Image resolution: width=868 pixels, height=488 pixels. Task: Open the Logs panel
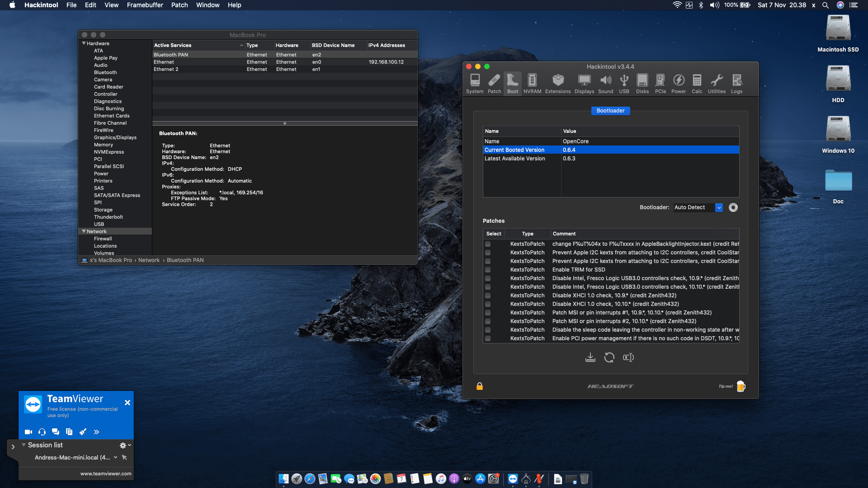click(736, 83)
